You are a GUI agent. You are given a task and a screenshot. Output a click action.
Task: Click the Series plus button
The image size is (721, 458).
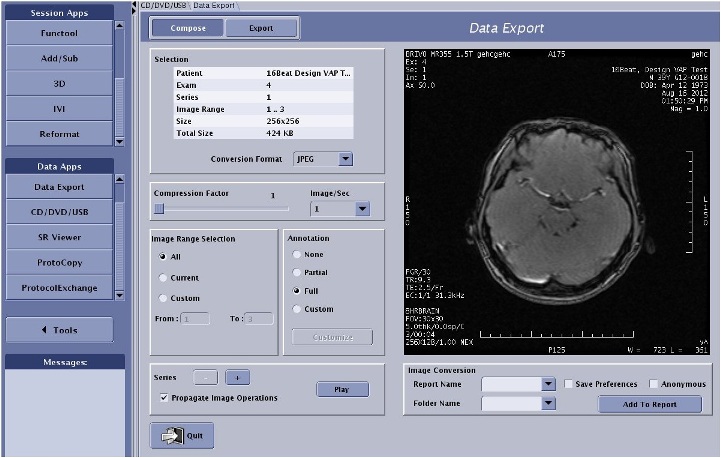238,378
